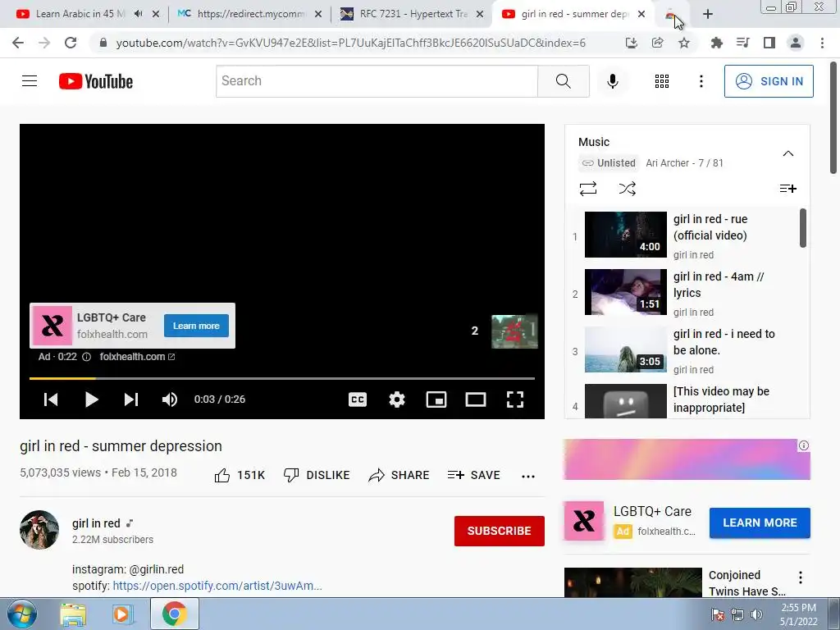Open Chrome three-dot main menu

[x=822, y=43]
